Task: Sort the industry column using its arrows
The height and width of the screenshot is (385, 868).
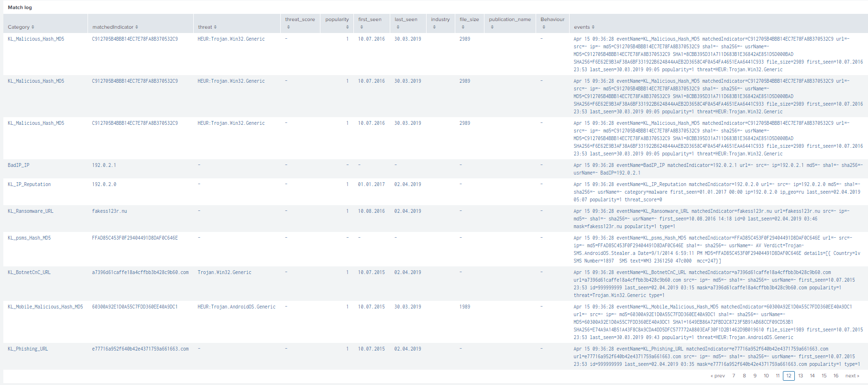Action: pyautogui.click(x=434, y=27)
